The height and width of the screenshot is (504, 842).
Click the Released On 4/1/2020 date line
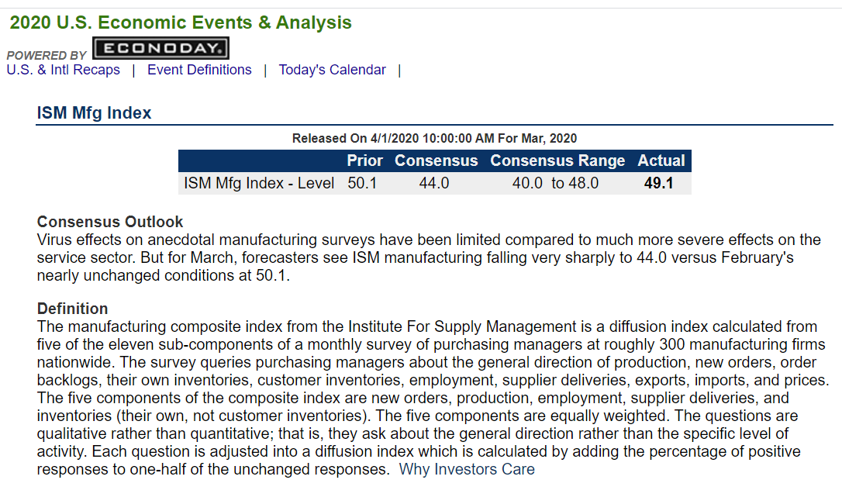tap(434, 139)
